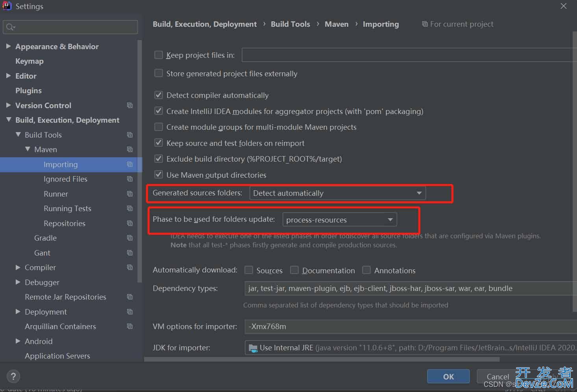Expand the Version Control arrow
This screenshot has width=577, height=392.
click(8, 105)
